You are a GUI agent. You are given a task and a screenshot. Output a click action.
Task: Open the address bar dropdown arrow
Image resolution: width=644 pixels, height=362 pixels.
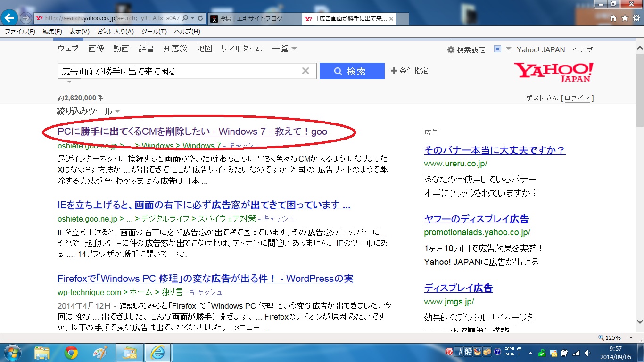tap(193, 18)
